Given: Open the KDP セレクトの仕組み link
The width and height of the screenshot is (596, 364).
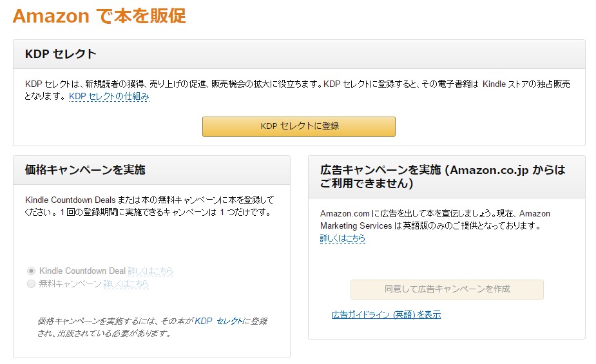Looking at the screenshot, I should 109,97.
